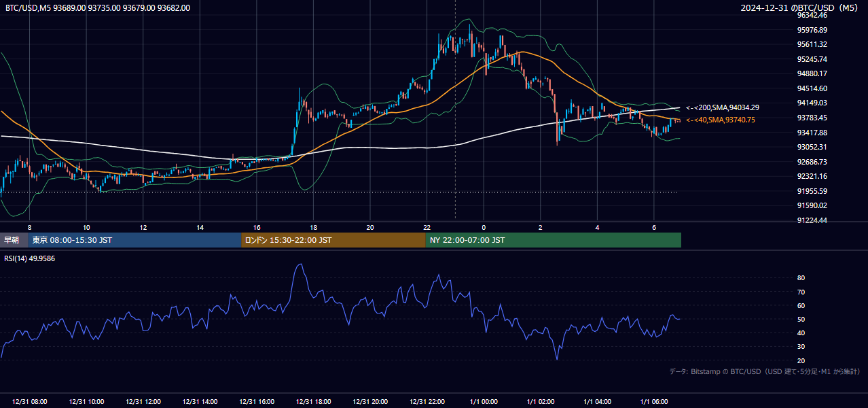Click the 12/31 20:00 time label

[370, 402]
